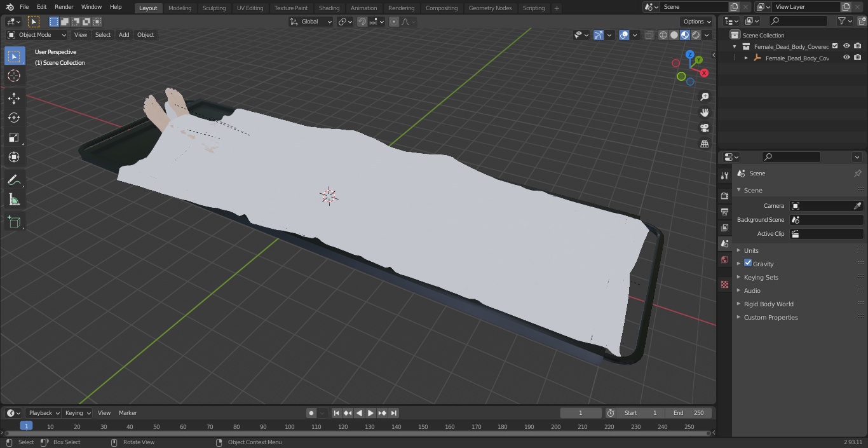868x448 pixels.
Task: Select the Add Cube tool
Action: tap(14, 222)
